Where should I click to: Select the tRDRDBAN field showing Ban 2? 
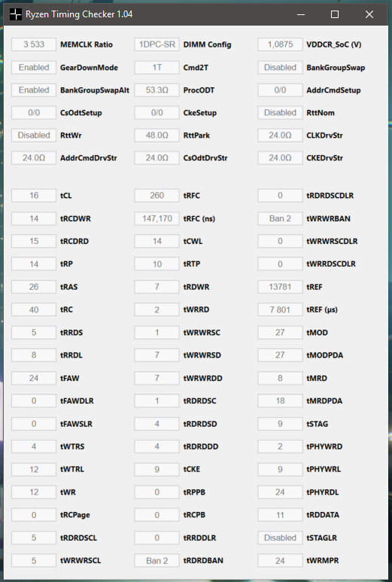[x=156, y=561]
